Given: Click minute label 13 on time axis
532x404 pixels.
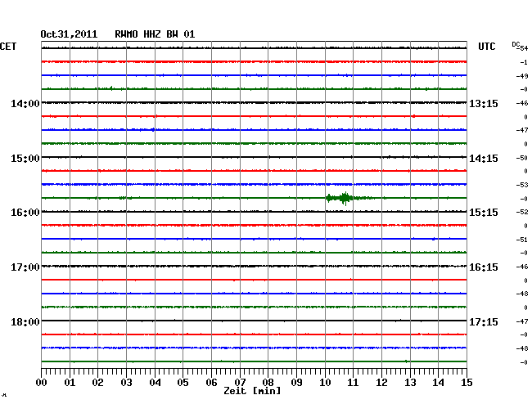Looking at the screenshot, I should [410, 383].
